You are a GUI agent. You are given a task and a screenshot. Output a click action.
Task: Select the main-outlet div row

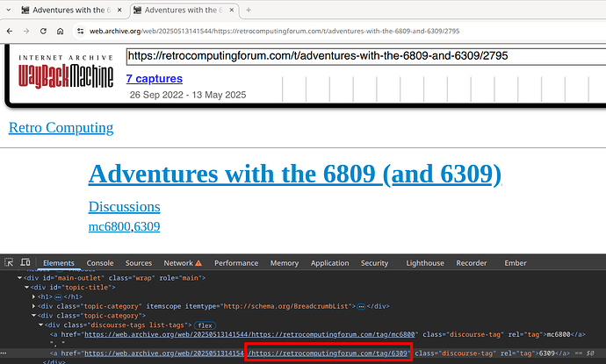tap(303, 278)
